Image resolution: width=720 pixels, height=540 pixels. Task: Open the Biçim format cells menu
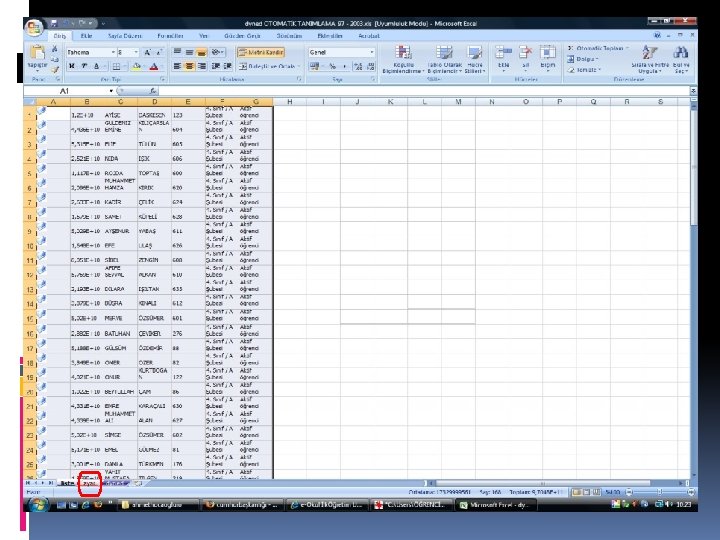547,59
